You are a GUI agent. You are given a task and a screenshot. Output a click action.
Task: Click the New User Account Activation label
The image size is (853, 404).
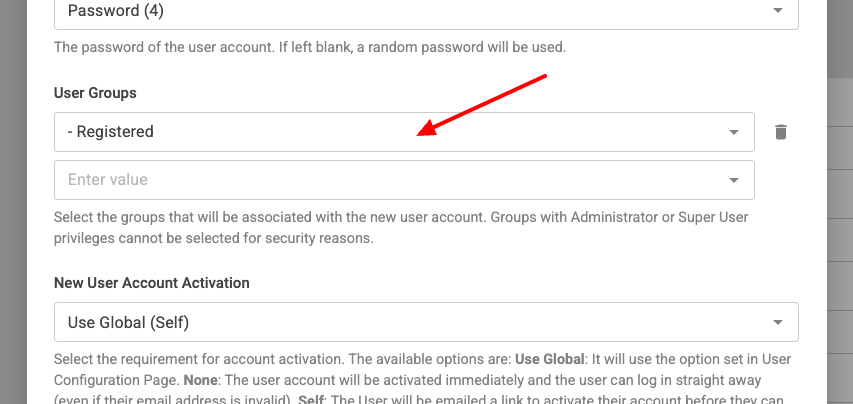click(151, 283)
